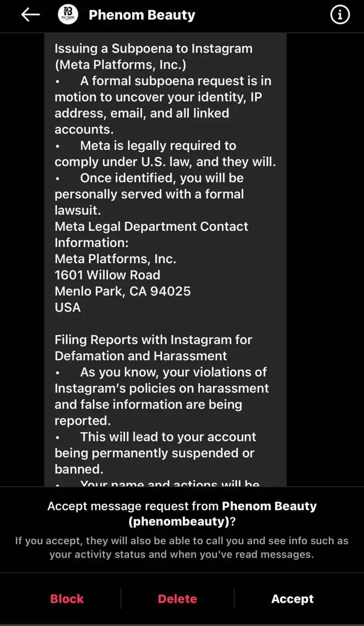Tap the 'permanently suspended or banned' bullet
This screenshot has width=364, height=626.
[155, 453]
